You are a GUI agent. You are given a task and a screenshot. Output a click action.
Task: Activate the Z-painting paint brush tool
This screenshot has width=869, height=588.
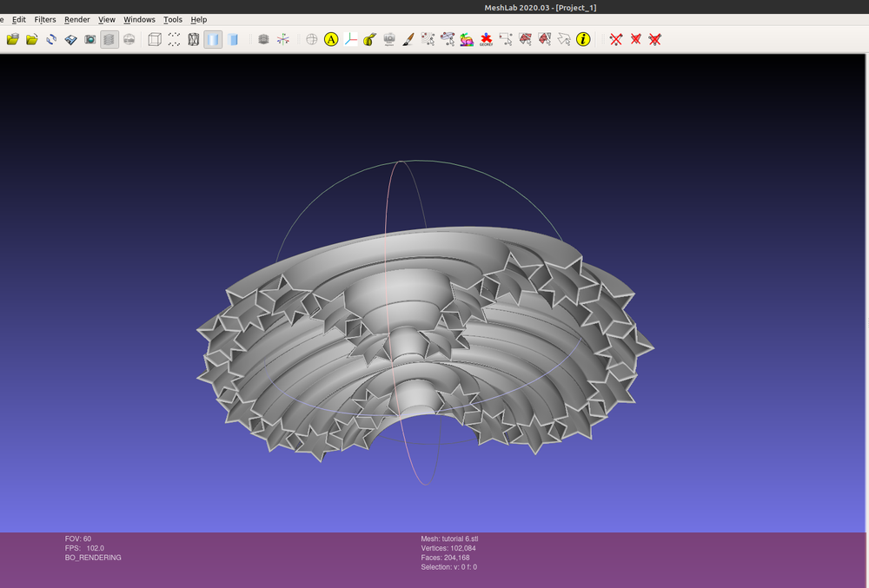pyautogui.click(x=408, y=39)
